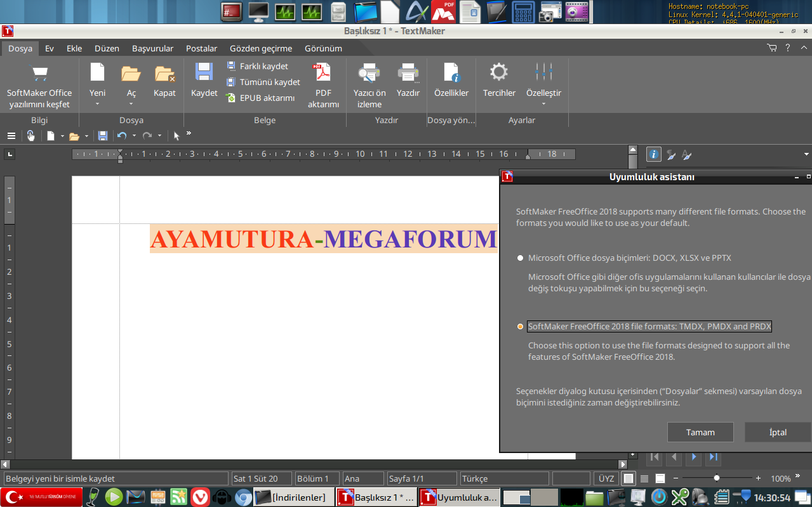This screenshot has width=812, height=507.
Task: Switch to the Düzen ribbon tab
Action: 107,48
